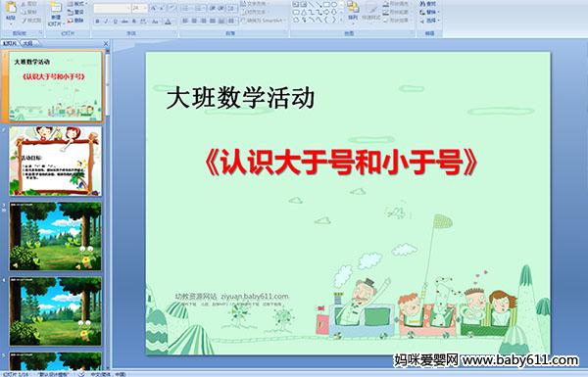Toggle Underline formatting

115,22
